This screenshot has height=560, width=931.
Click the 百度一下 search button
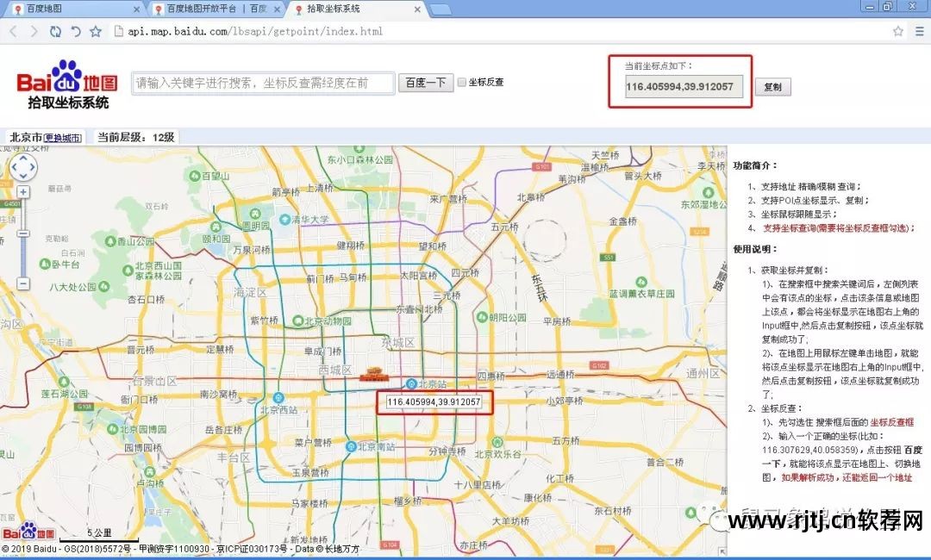coord(426,83)
